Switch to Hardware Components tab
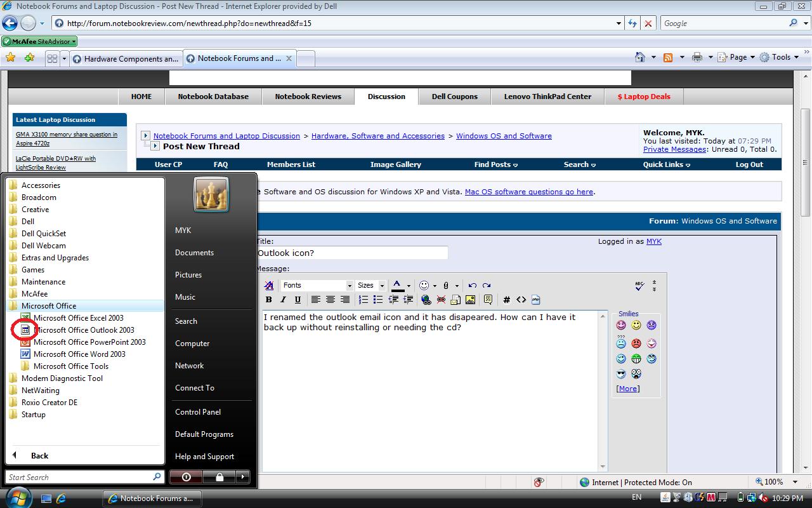This screenshot has height=508, width=812. coord(125,59)
